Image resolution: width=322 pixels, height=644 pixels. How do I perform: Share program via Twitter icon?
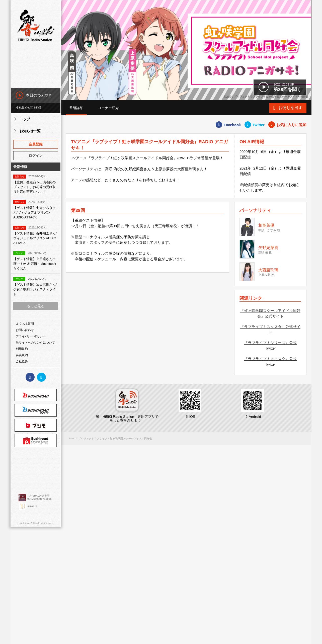click(x=248, y=125)
